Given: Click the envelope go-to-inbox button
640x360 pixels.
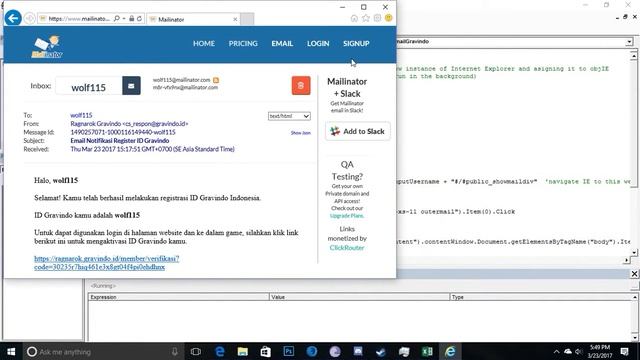Looking at the screenshot, I should click(131, 86).
